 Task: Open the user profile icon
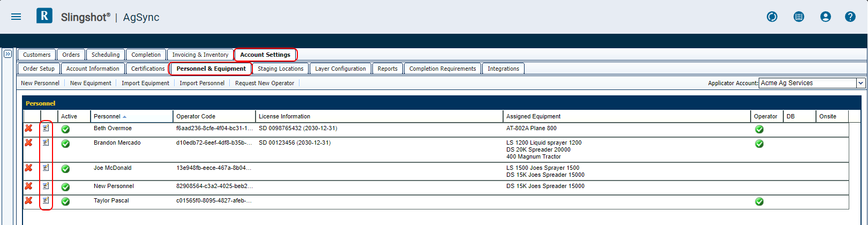[826, 17]
